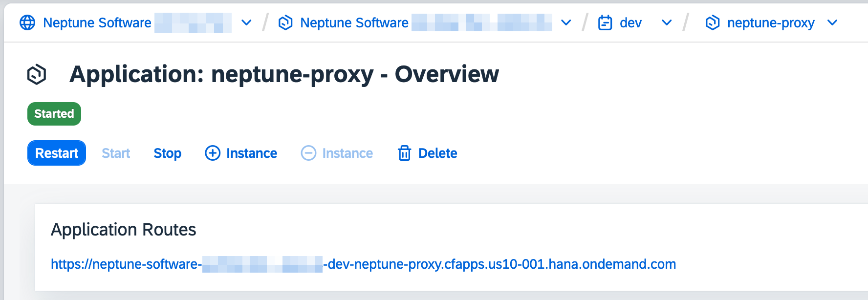
Task: Click the page title Application: neptune-proxy - Overview
Action: (x=284, y=74)
